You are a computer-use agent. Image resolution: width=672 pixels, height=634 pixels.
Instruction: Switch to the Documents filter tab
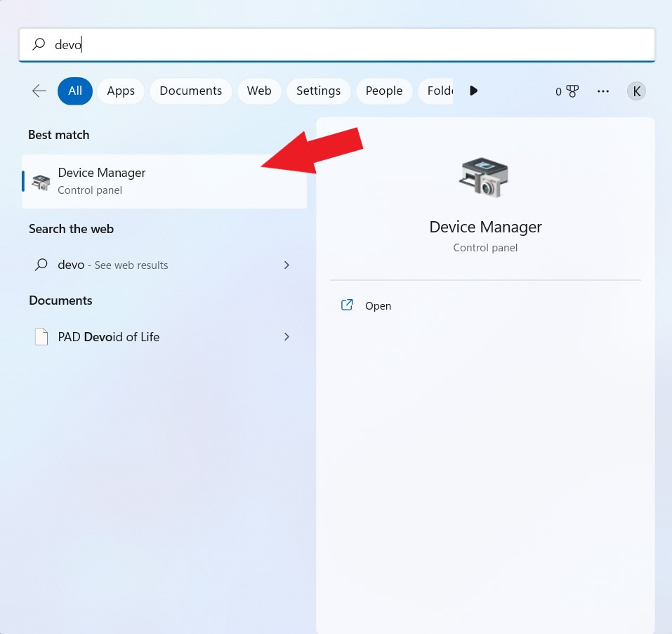191,91
